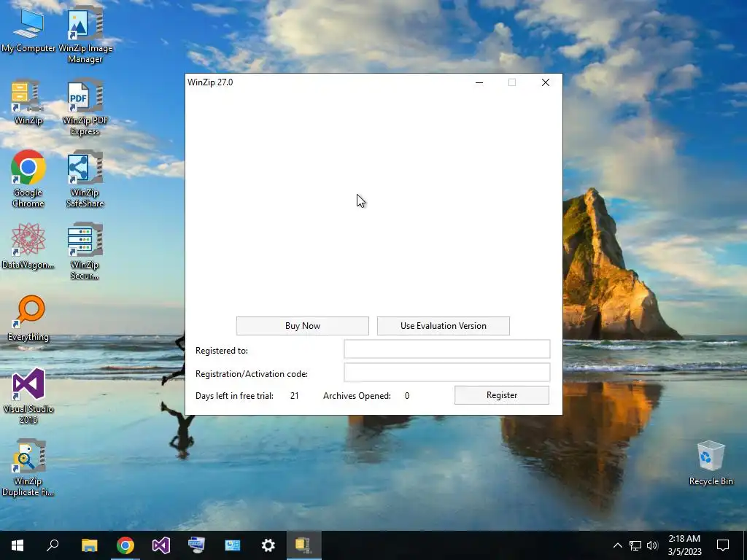Open Settings gear on taskbar

pos(268,545)
